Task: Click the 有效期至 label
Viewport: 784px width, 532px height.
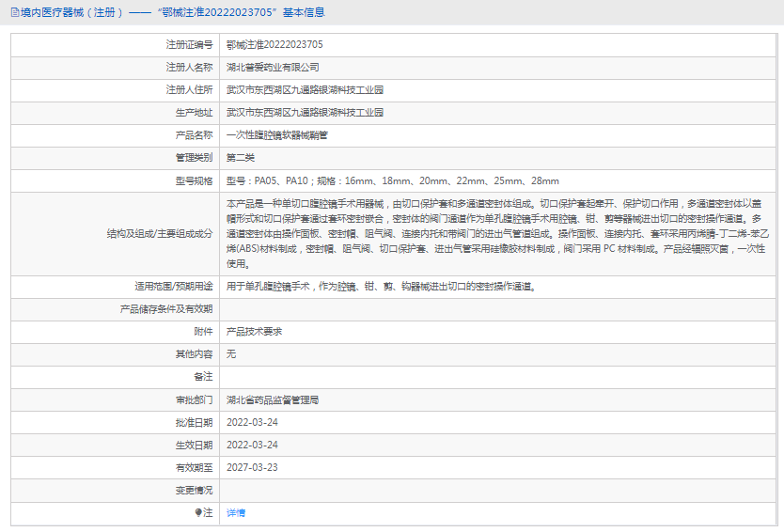Action: coord(194,467)
